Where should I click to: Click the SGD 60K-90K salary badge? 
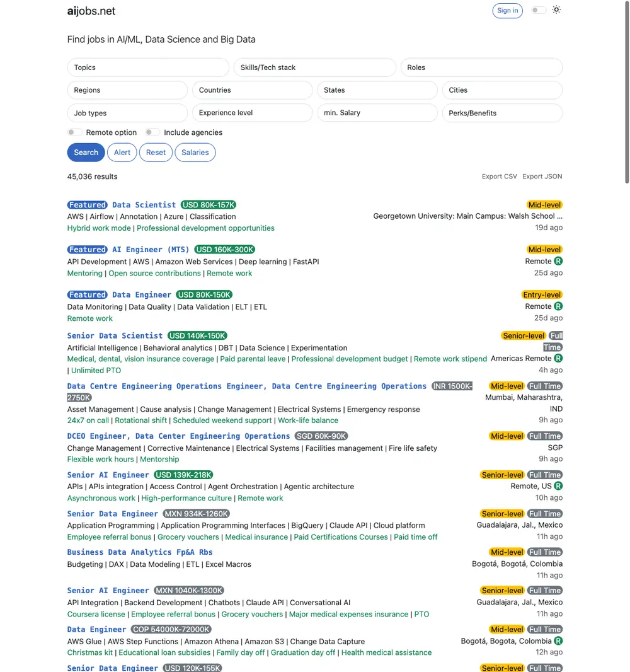321,436
